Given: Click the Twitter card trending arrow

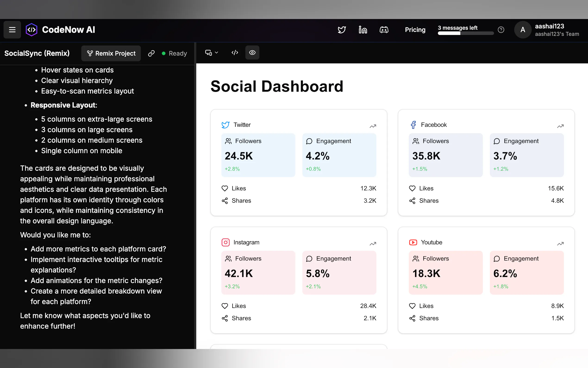Looking at the screenshot, I should coord(373,126).
